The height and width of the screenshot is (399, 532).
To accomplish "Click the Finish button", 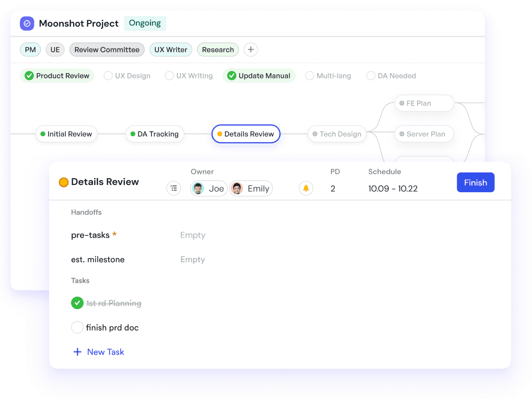I will (476, 182).
